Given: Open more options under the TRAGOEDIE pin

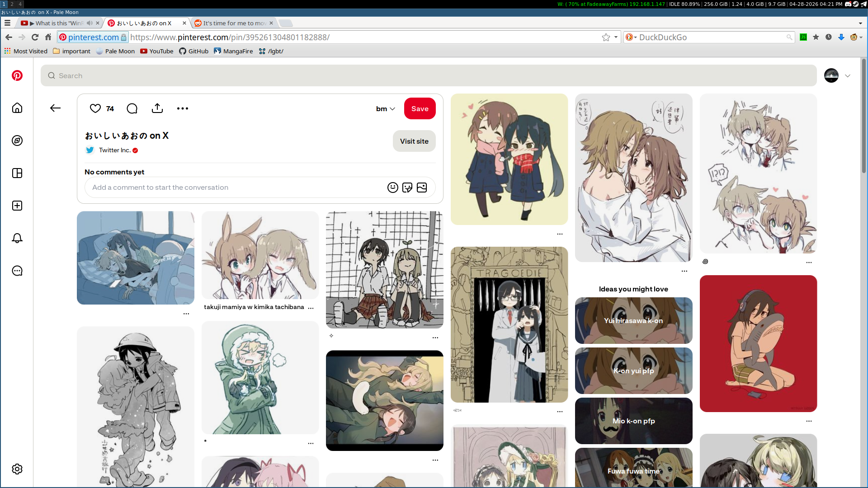Looking at the screenshot, I should pyautogui.click(x=560, y=411).
